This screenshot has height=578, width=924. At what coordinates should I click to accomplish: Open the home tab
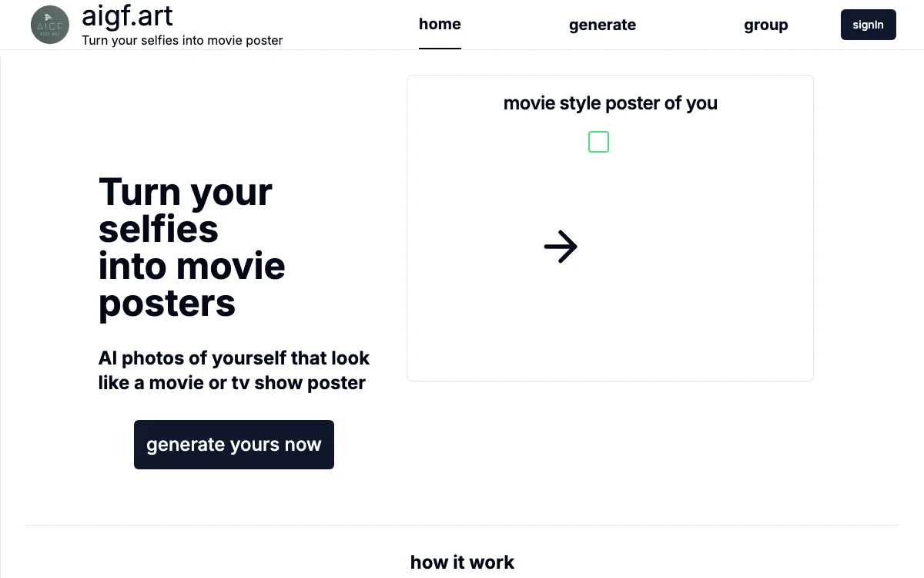point(440,24)
